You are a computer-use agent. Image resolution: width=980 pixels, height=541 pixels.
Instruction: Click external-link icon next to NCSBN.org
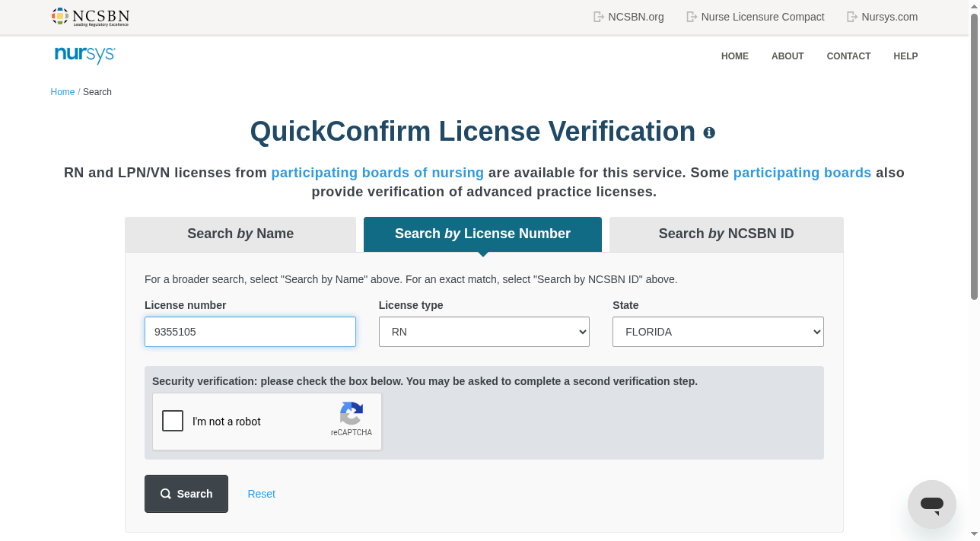(x=599, y=17)
